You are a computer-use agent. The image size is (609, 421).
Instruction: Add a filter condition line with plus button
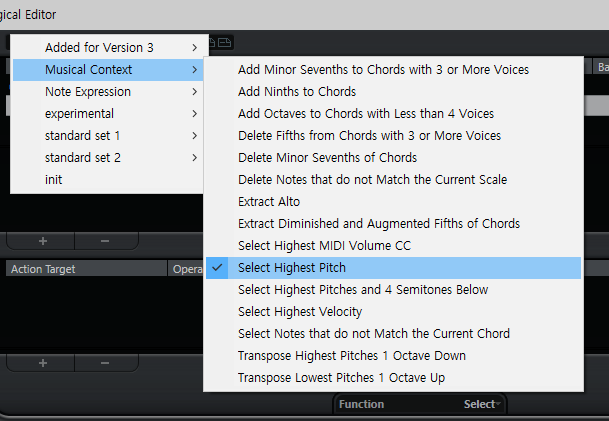coord(42,241)
